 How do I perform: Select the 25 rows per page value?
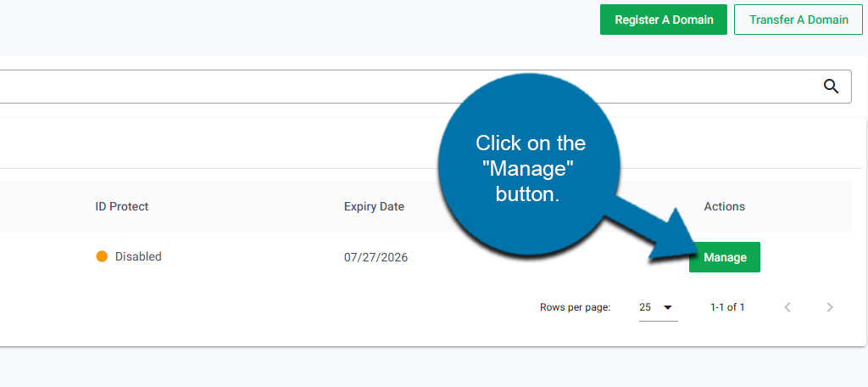(x=645, y=307)
